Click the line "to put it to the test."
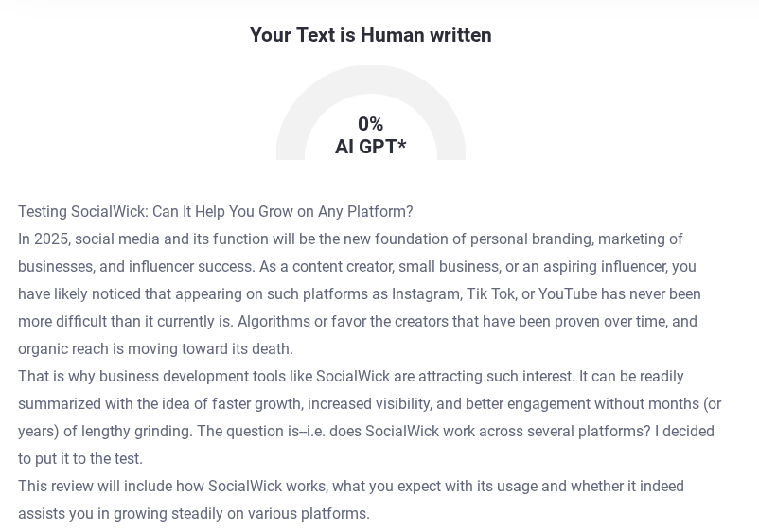759x532 pixels. pos(80,458)
